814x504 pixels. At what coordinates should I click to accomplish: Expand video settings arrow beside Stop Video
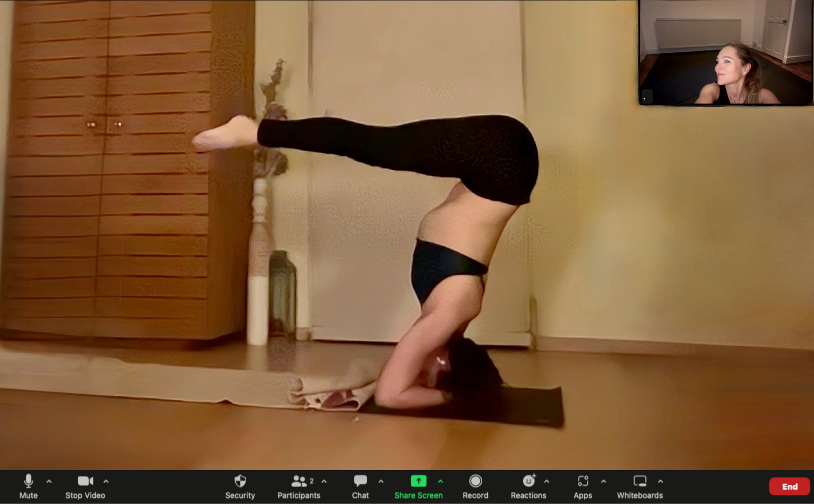106,481
